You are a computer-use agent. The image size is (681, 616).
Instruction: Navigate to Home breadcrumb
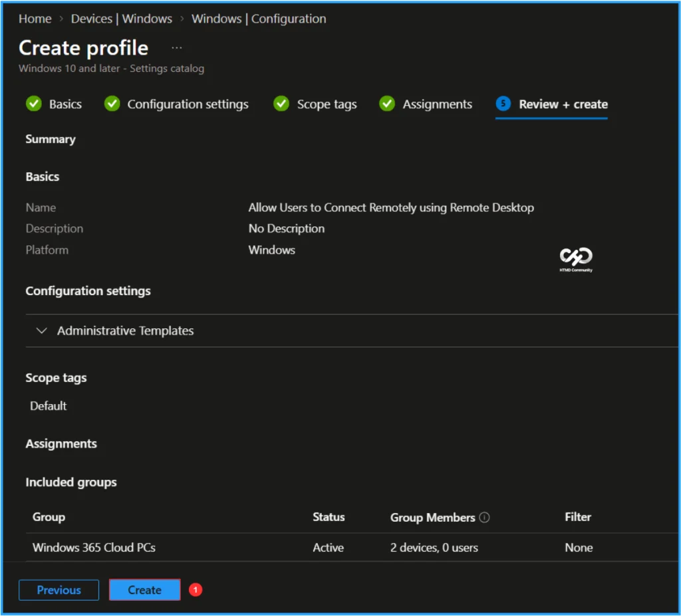point(35,19)
